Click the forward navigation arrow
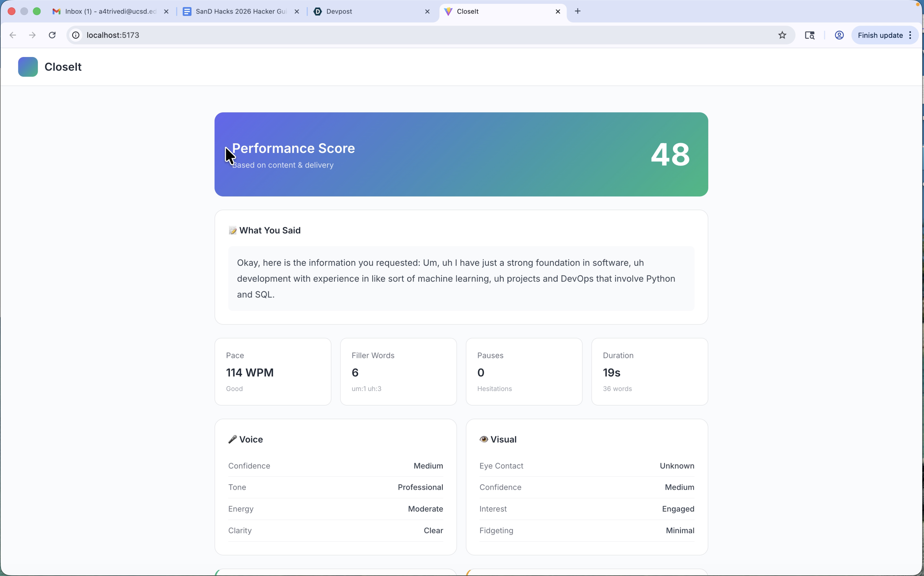The height and width of the screenshot is (576, 924). 32,35
